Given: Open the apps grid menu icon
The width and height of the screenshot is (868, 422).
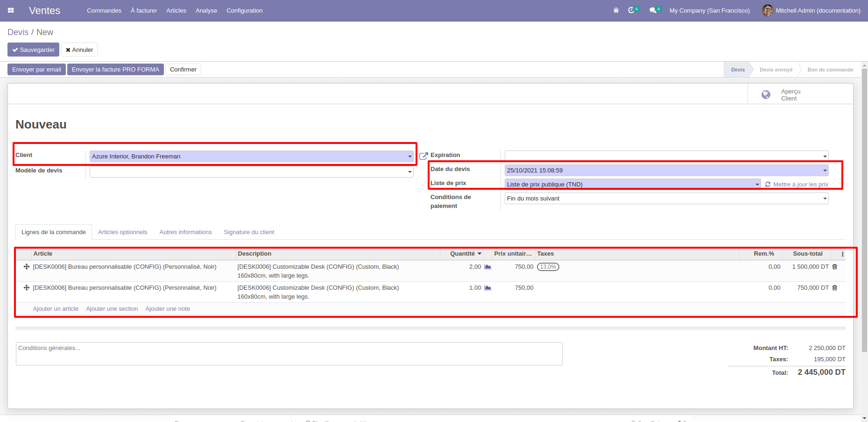Looking at the screenshot, I should (11, 10).
